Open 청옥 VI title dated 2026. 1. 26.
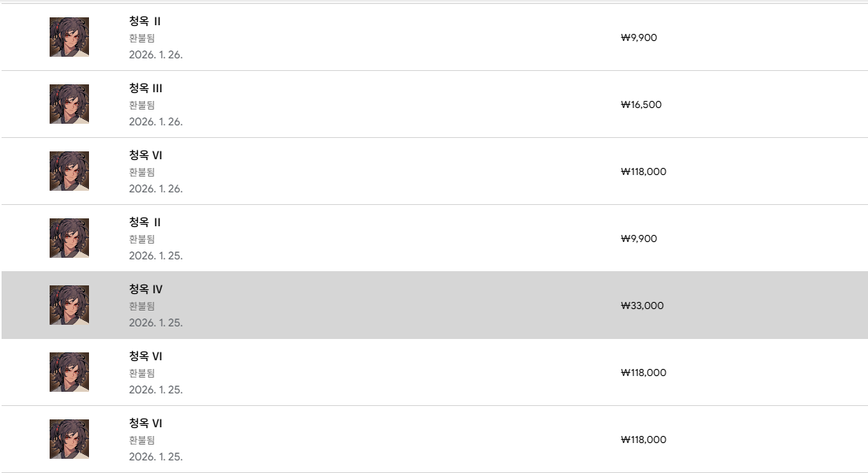 point(146,155)
